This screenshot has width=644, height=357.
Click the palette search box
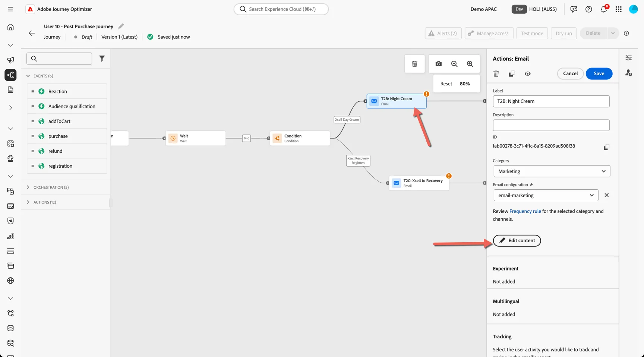click(x=59, y=59)
